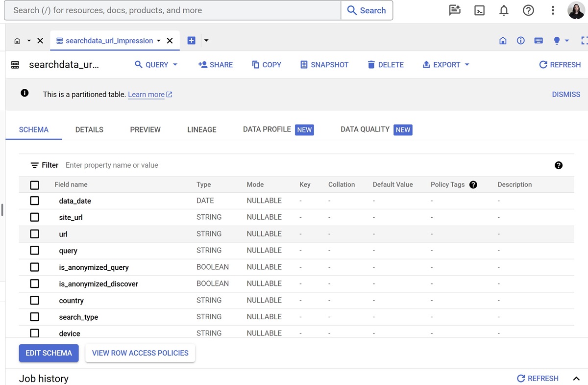
Task: Open keyboard shortcuts icon
Action: [x=539, y=41]
